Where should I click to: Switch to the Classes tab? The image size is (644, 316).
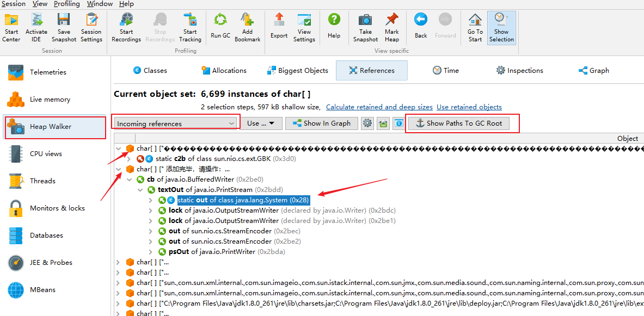[x=150, y=71]
